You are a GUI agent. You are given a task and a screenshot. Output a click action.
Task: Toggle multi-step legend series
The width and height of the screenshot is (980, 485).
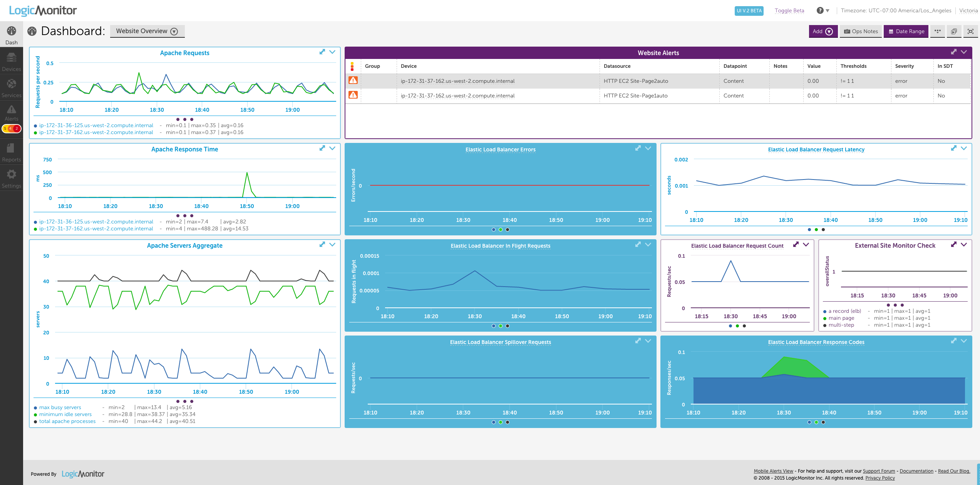(x=839, y=325)
